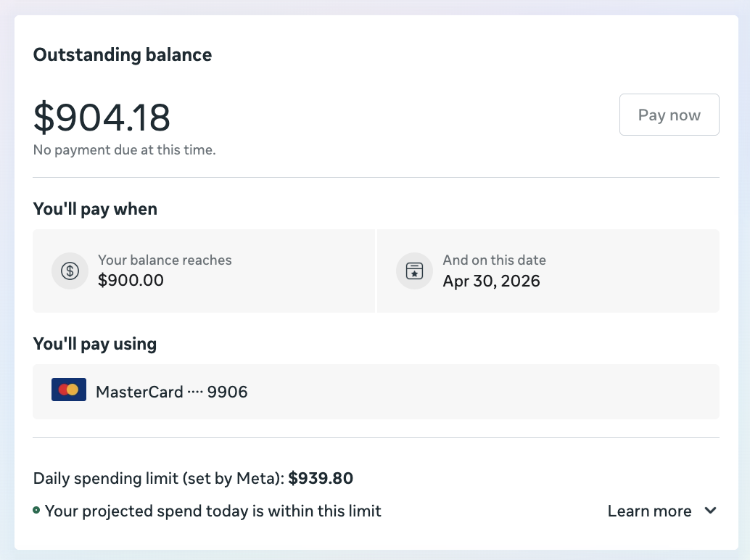
Task: Click the outstanding balance amount $904.18
Action: click(102, 118)
